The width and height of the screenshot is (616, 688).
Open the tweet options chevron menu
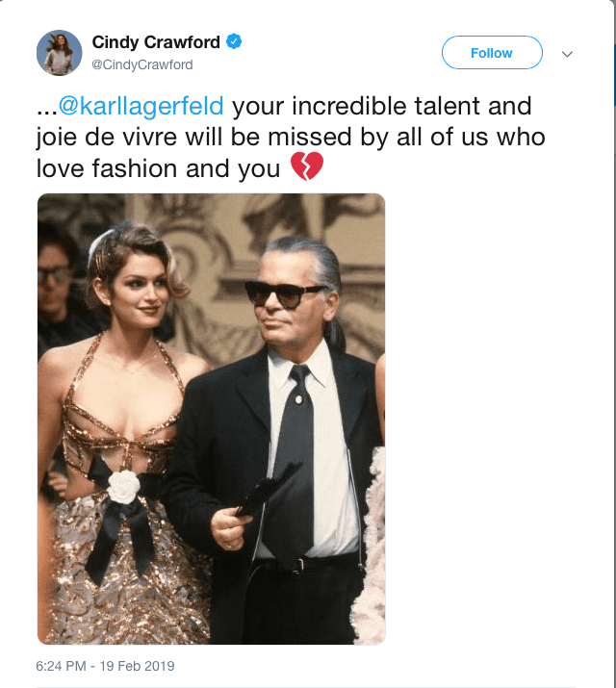click(x=567, y=54)
